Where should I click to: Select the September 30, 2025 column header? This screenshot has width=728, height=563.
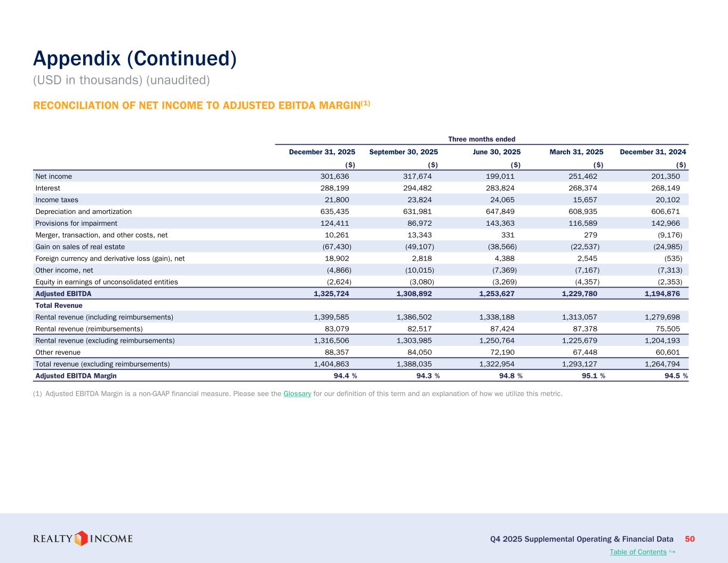[403, 152]
